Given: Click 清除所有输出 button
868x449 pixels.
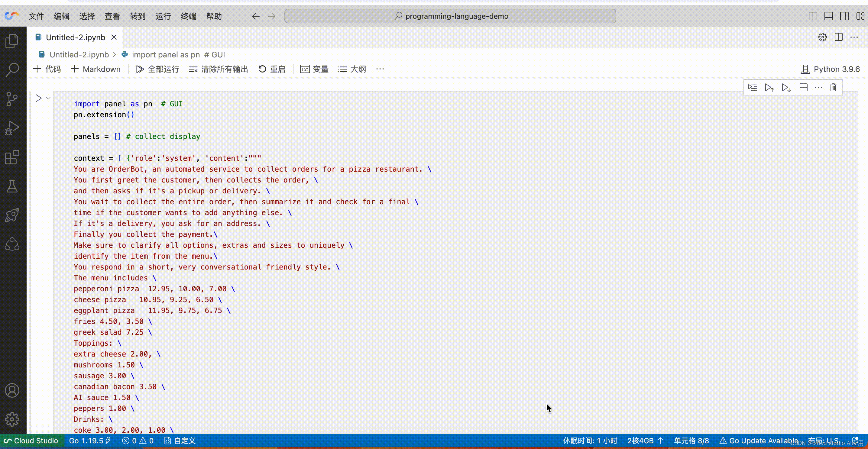Looking at the screenshot, I should (218, 69).
